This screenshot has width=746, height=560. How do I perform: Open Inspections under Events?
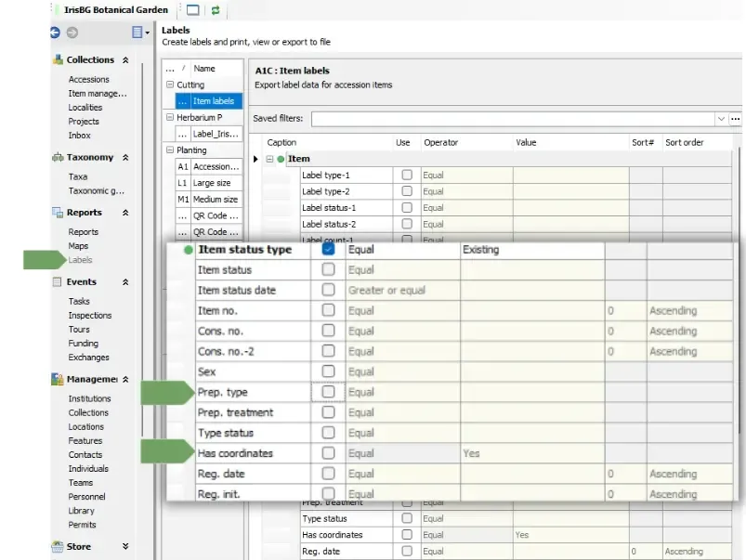[x=90, y=316]
